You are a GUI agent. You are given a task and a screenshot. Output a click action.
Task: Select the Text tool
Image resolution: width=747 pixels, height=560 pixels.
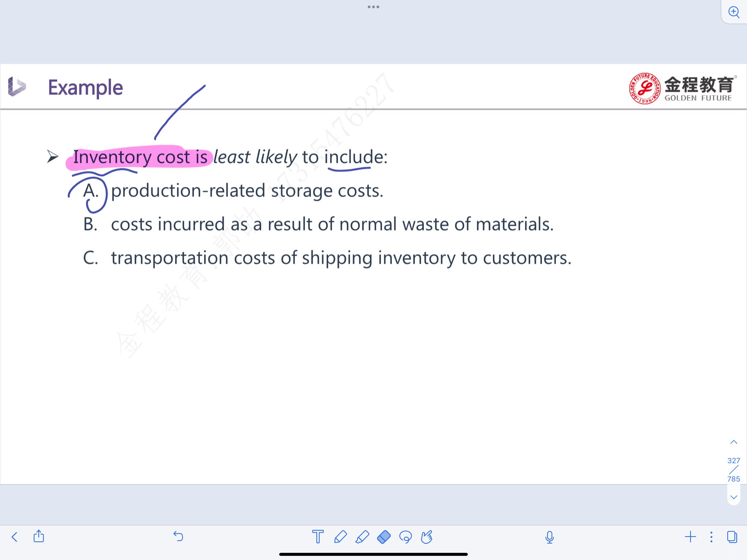point(318,537)
